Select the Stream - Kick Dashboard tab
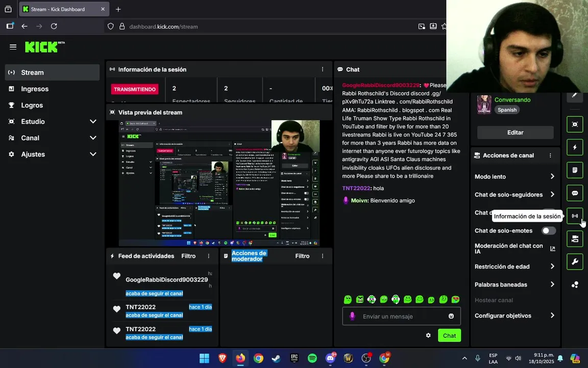588x368 pixels. coord(64,9)
